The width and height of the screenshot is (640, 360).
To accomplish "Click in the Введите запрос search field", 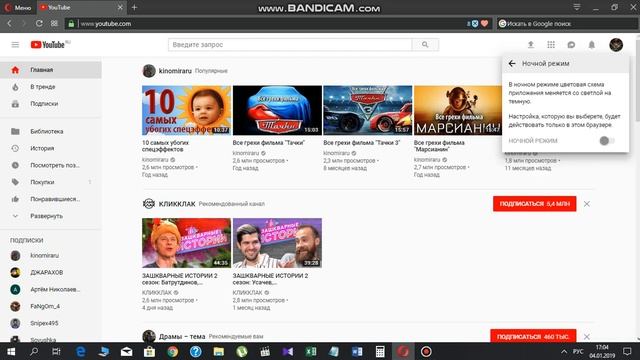I will 290,44.
